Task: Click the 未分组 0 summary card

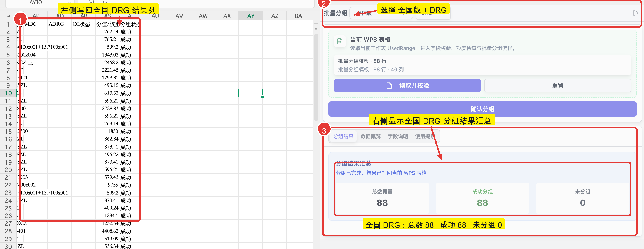Action: (x=583, y=198)
